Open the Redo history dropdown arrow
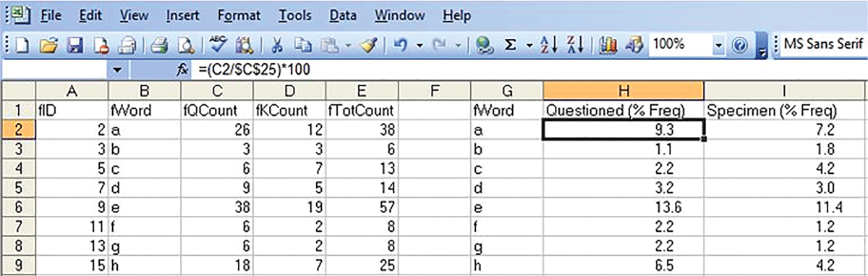The width and height of the screenshot is (868, 276). [x=458, y=46]
